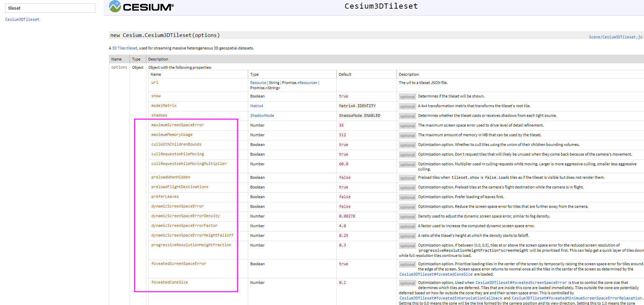Image resolution: width=644 pixels, height=305 pixels.
Task: Select 'preloadFlightDestinations' parameter name
Action: [x=180, y=187]
